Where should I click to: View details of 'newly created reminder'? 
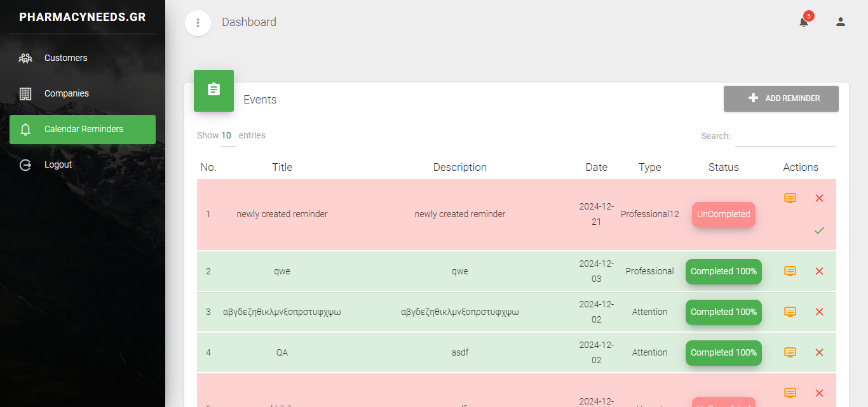click(x=790, y=198)
